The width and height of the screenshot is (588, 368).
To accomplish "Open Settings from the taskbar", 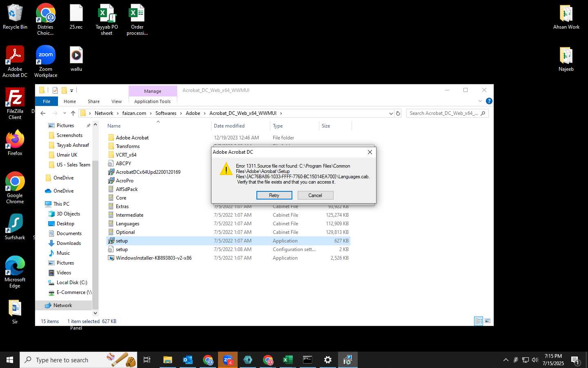I will (x=328, y=360).
